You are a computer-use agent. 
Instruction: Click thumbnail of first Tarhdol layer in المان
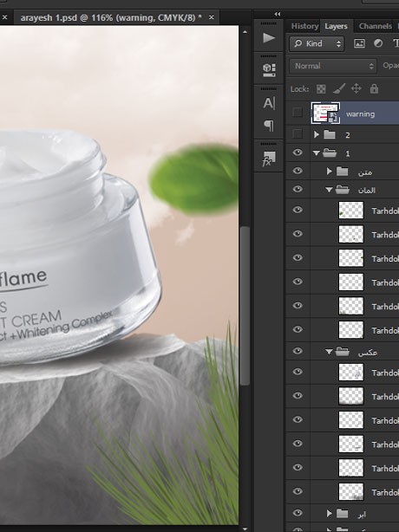pyautogui.click(x=350, y=210)
